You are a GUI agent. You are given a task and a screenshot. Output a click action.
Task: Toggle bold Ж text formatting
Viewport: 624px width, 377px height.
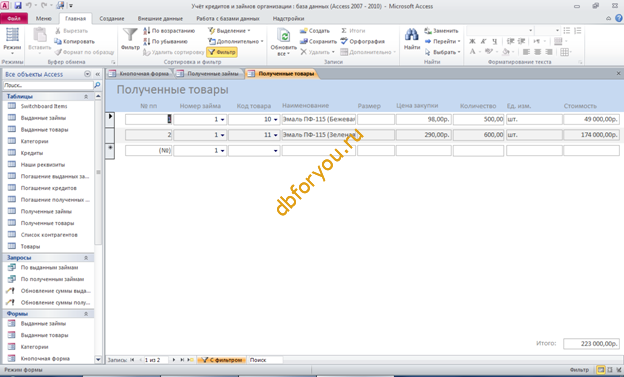(472, 41)
